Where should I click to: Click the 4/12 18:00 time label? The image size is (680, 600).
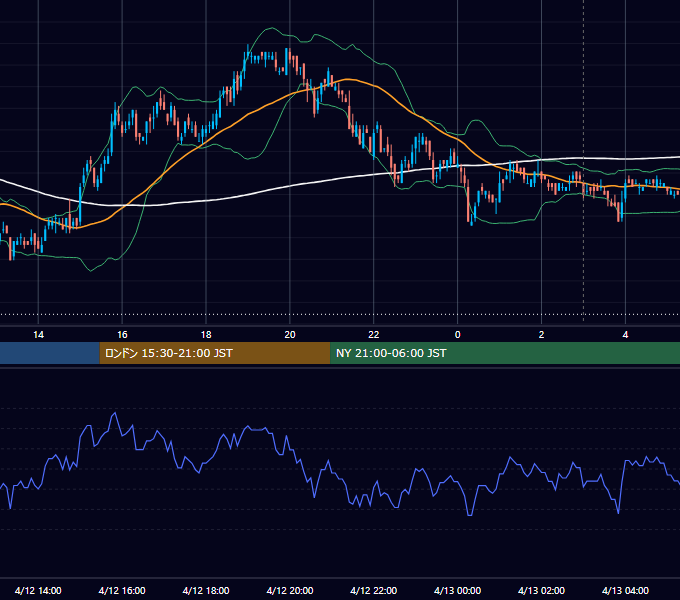(206, 590)
